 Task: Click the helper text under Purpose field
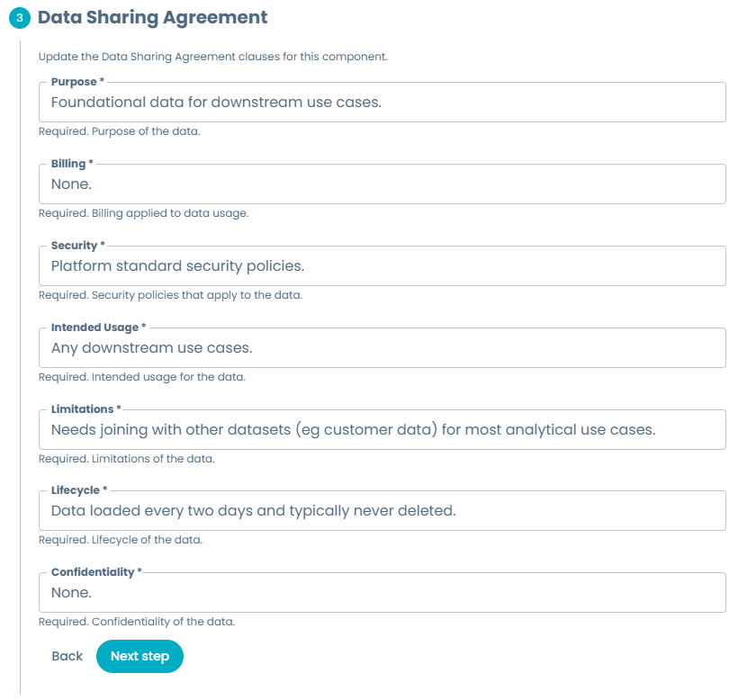pos(120,131)
